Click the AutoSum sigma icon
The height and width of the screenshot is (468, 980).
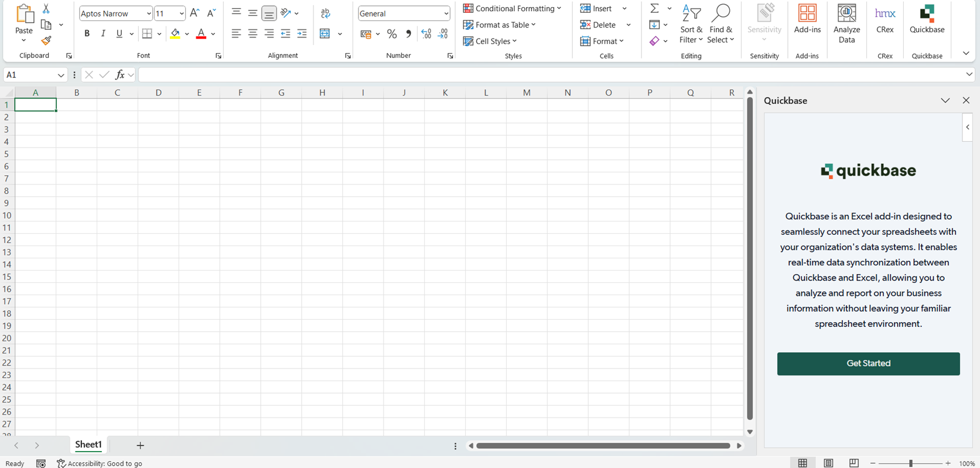(x=654, y=9)
